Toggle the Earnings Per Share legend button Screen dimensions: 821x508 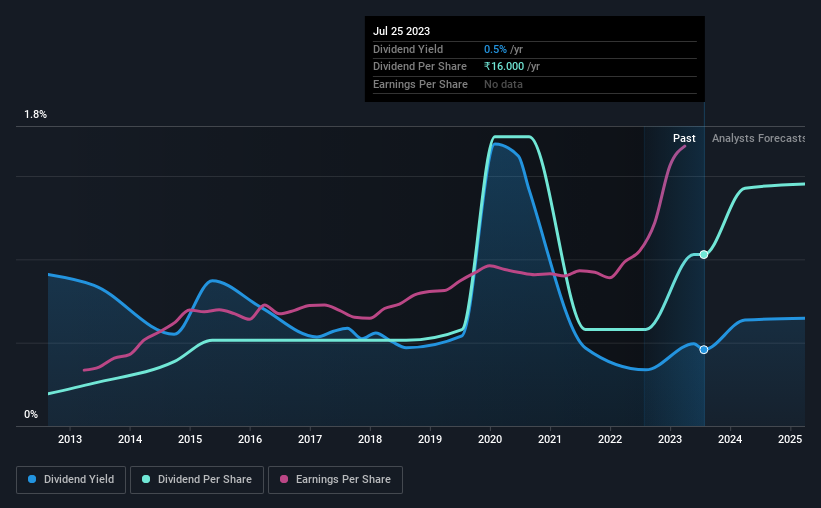coord(335,480)
